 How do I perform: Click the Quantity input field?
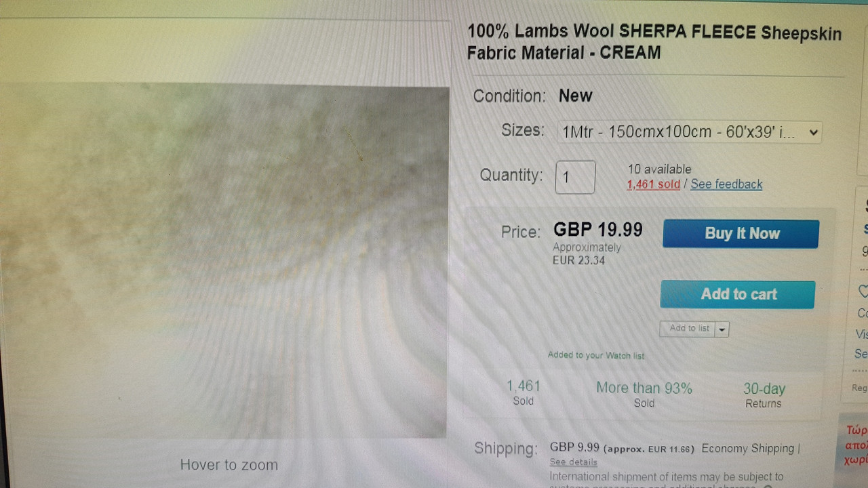[575, 178]
